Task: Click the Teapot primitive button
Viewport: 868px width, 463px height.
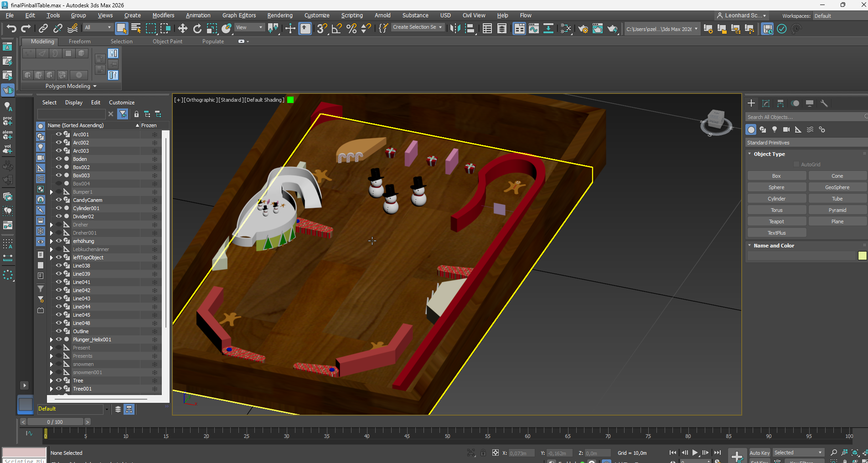Action: [776, 221]
